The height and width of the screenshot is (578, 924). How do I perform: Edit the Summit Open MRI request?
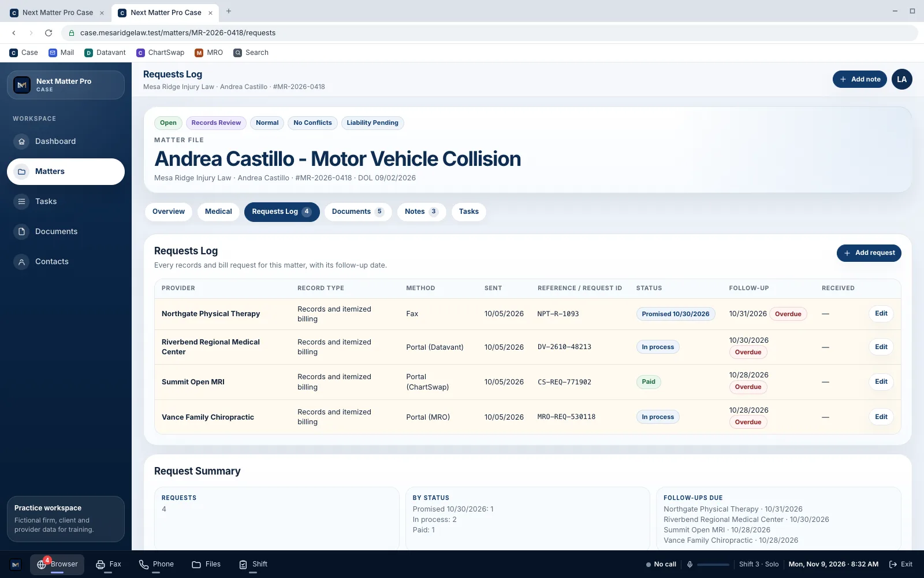(x=881, y=382)
